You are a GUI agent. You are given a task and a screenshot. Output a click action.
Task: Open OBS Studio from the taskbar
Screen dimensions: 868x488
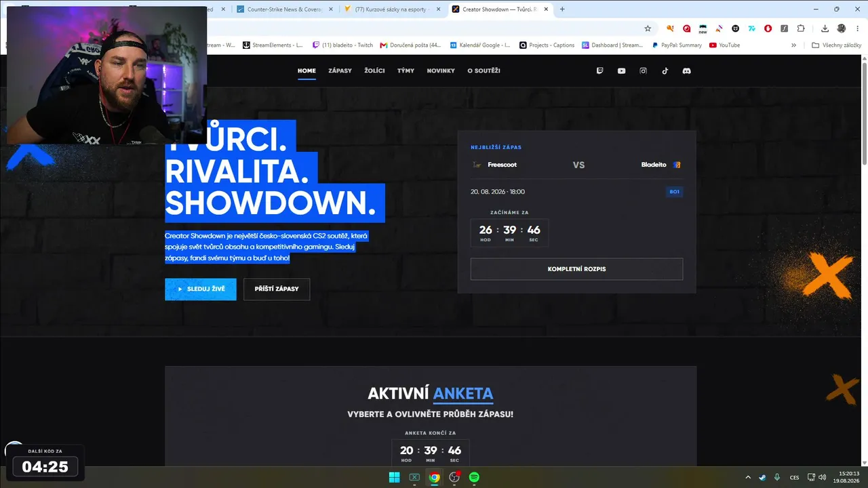click(x=454, y=477)
